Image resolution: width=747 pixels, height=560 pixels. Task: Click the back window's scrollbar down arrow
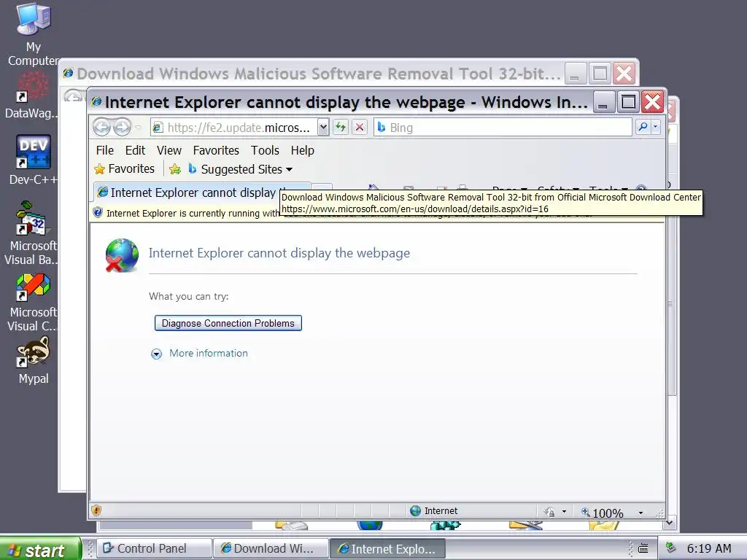pos(670,523)
